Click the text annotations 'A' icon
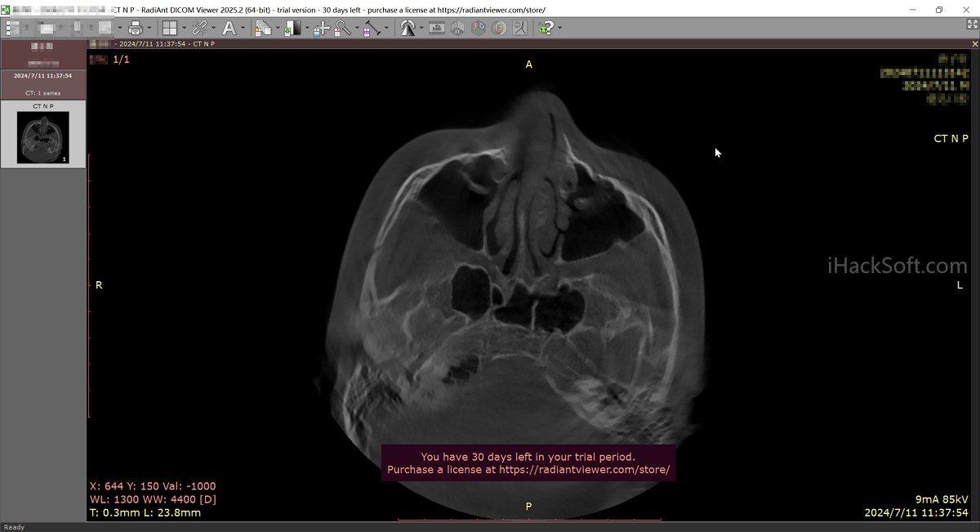The height and width of the screenshot is (532, 980). [229, 28]
